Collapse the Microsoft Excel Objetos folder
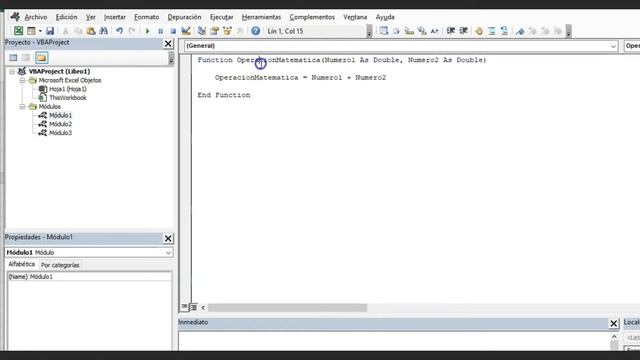640x360 pixels. pyautogui.click(x=22, y=80)
